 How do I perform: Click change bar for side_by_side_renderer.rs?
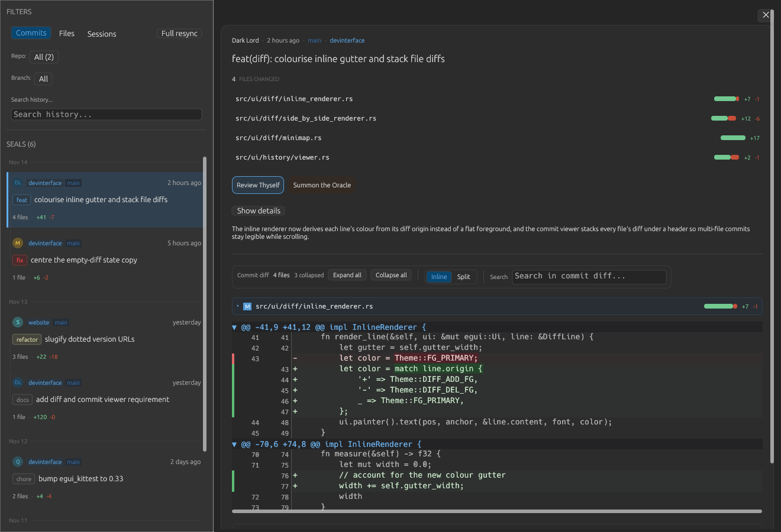coord(724,118)
